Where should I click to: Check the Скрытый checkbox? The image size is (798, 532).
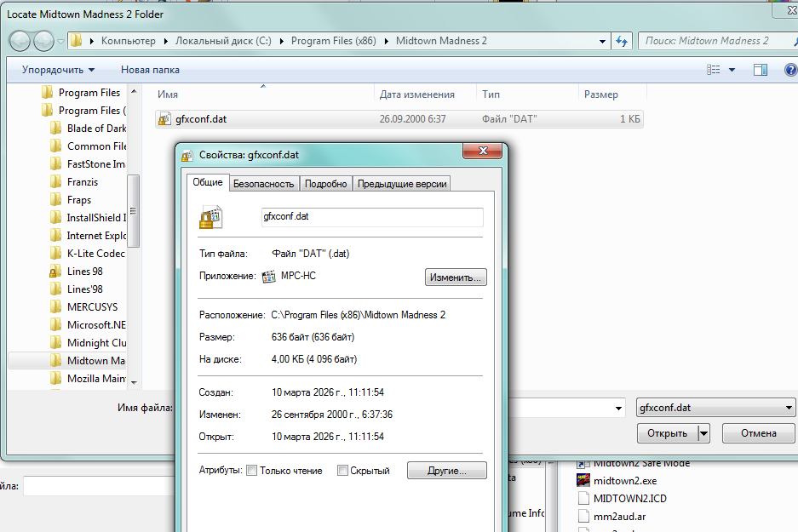point(342,471)
